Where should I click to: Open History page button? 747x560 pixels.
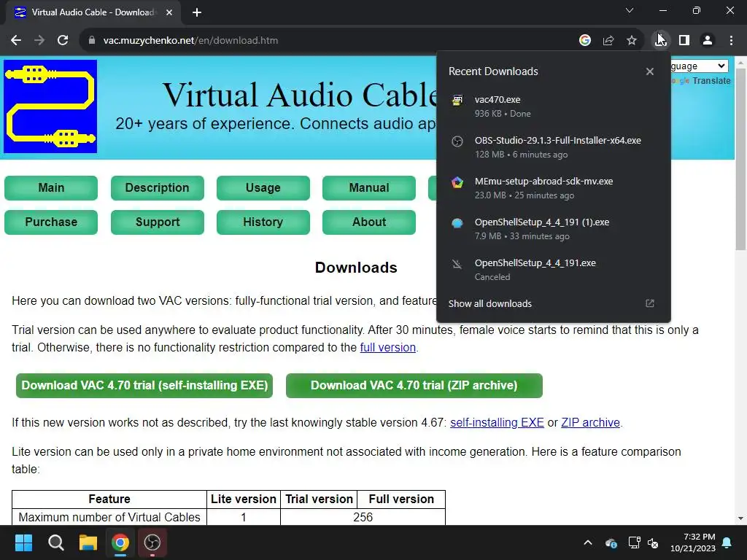[263, 222]
